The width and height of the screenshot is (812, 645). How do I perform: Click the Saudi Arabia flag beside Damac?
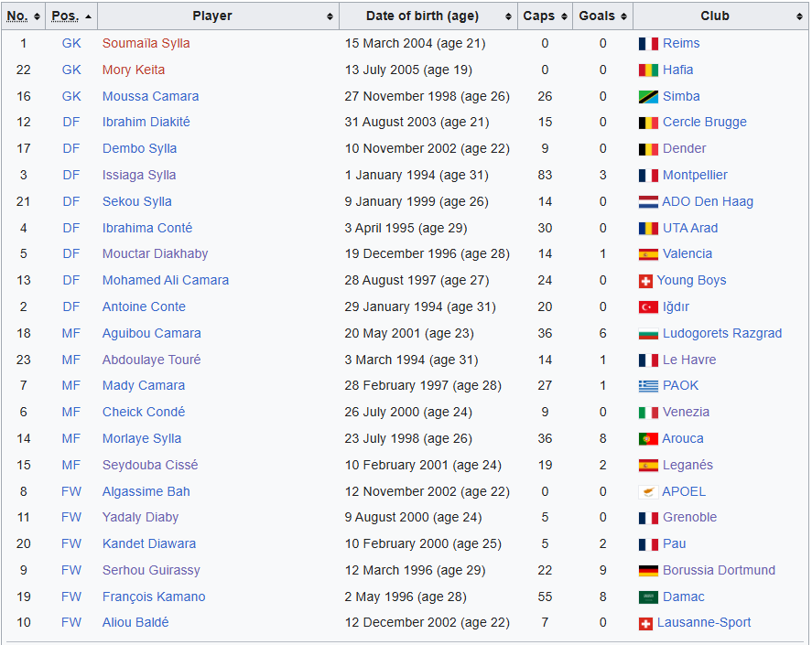pos(648,597)
